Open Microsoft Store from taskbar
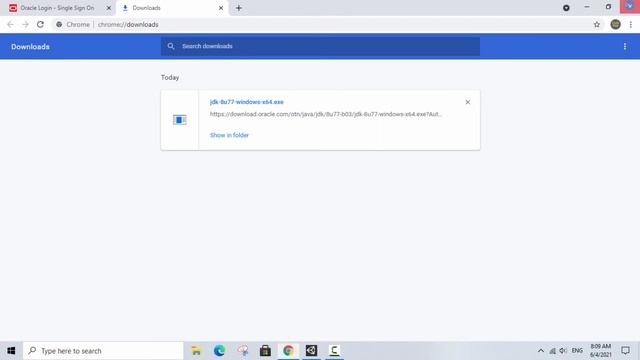The image size is (640, 360). 265,351
